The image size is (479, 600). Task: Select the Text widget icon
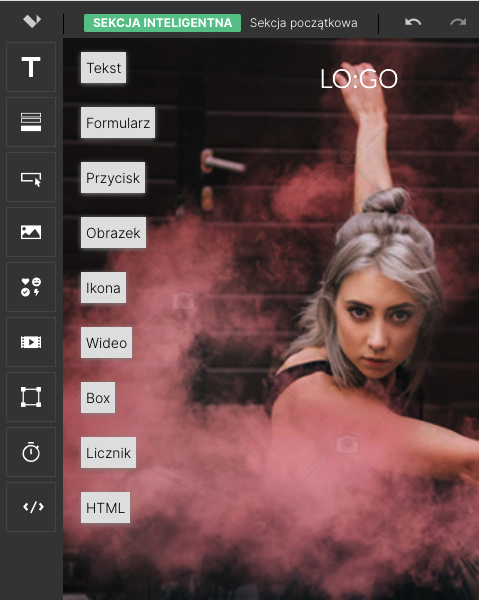(x=31, y=67)
